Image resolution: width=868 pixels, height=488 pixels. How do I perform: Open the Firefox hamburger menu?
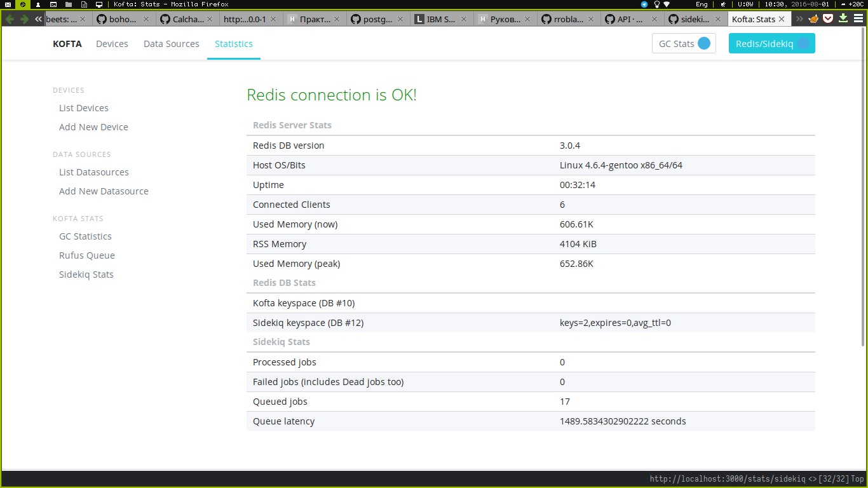[x=857, y=19]
